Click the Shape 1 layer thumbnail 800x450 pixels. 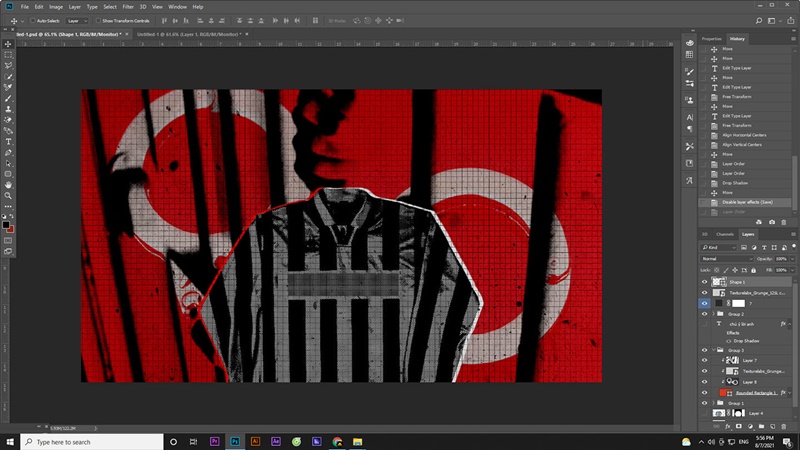[719, 282]
